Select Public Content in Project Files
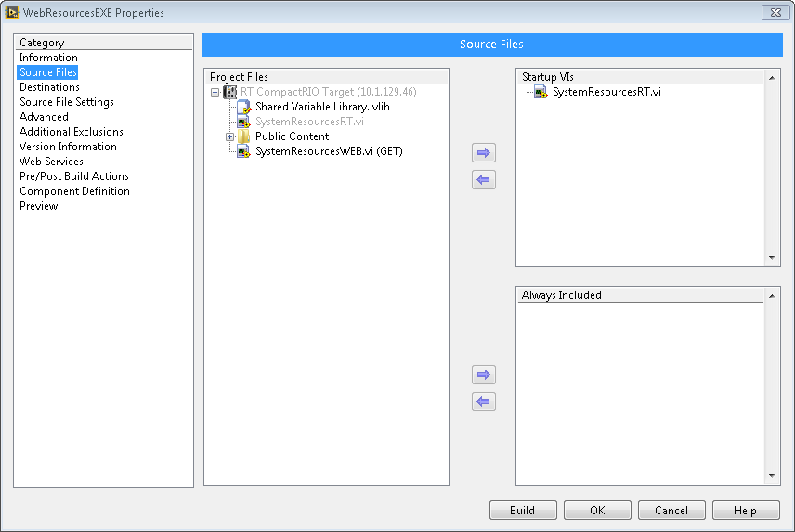Viewport: 795px width, 532px height. point(292,136)
